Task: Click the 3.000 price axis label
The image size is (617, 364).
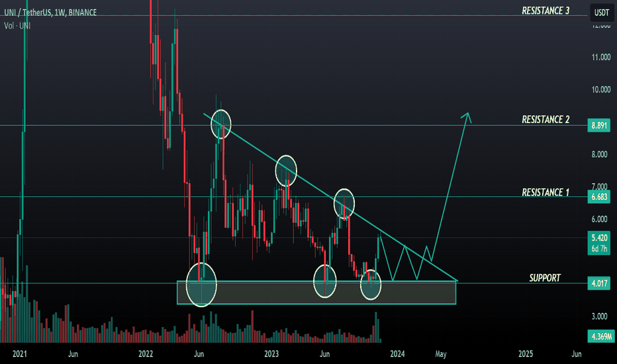Action: point(599,316)
